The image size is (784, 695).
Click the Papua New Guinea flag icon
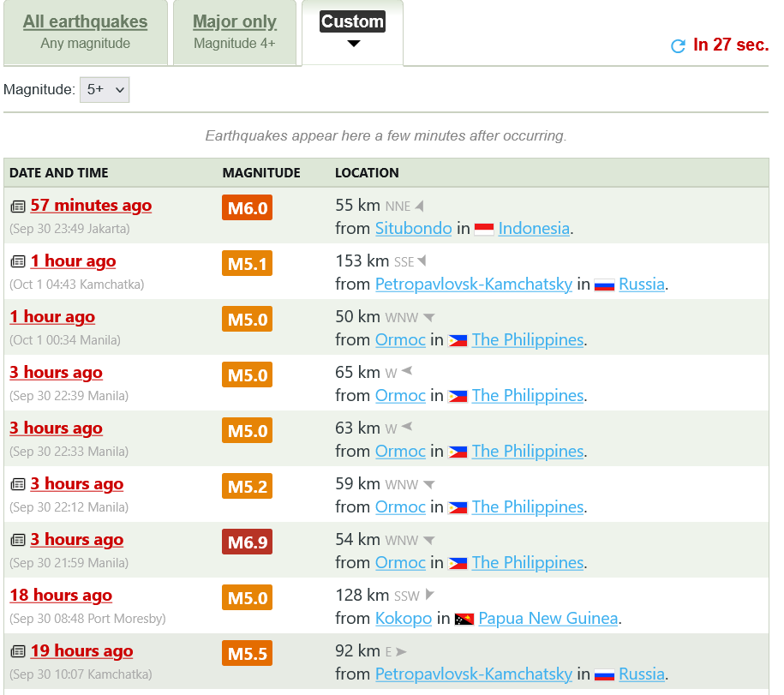pos(464,619)
